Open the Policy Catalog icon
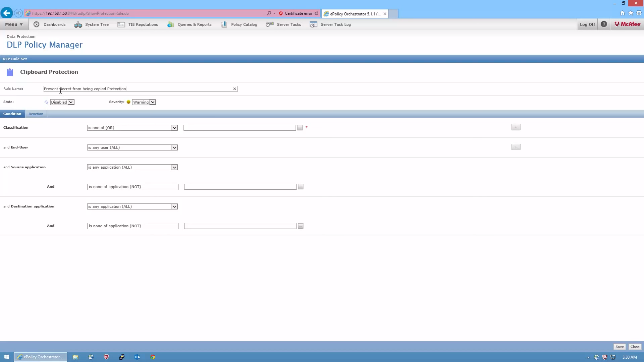644x362 pixels. tap(224, 24)
